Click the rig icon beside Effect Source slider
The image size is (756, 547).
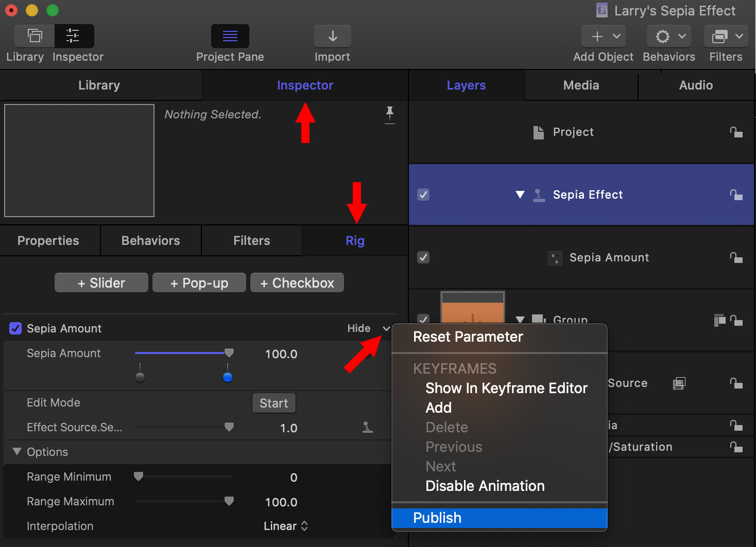367,427
